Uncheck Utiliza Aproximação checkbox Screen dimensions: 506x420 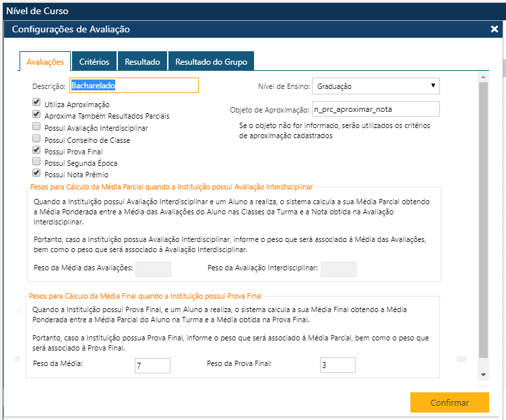[x=36, y=103]
